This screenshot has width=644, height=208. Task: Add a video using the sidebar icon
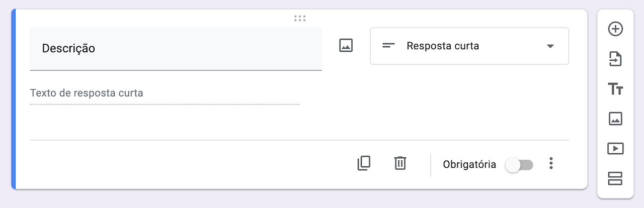click(x=615, y=148)
